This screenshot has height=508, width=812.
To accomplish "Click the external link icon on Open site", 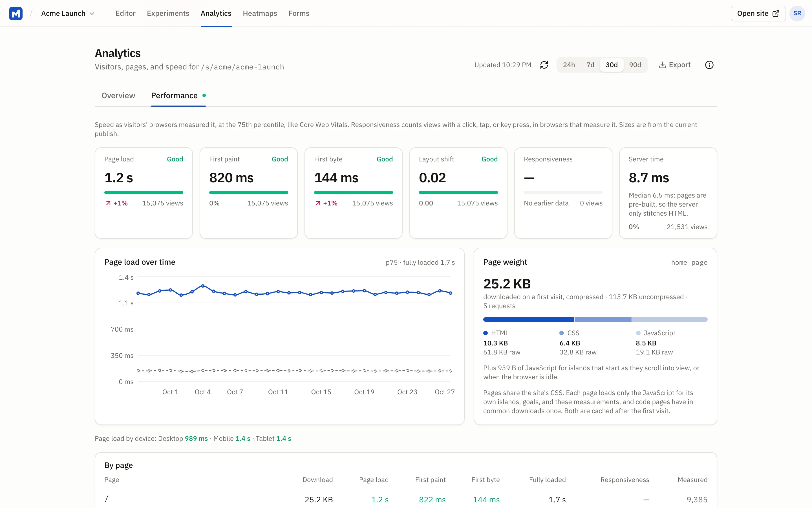I will pyautogui.click(x=776, y=14).
